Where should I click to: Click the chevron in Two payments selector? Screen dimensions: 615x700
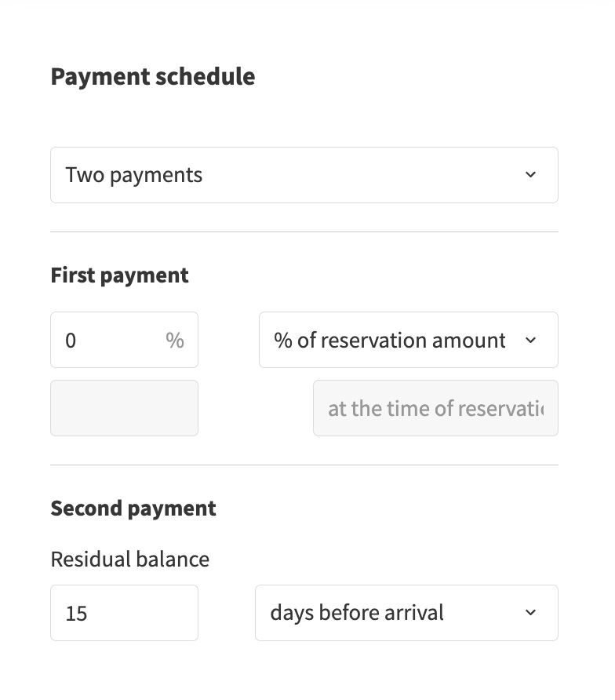point(531,175)
